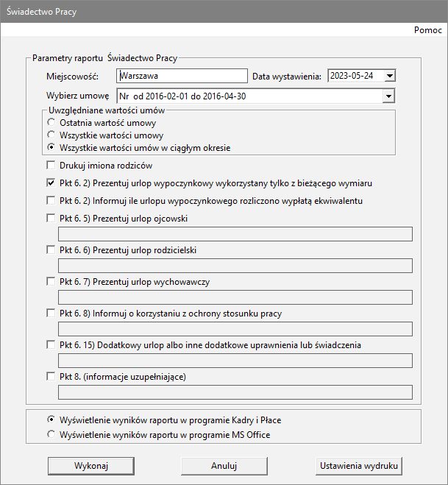The height and width of the screenshot is (485, 448).
Task: Open the Pomoc help menu
Action: click(428, 30)
